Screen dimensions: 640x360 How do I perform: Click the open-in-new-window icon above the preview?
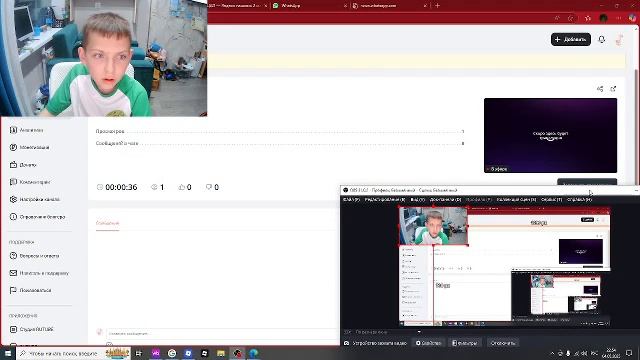pyautogui.click(x=613, y=89)
